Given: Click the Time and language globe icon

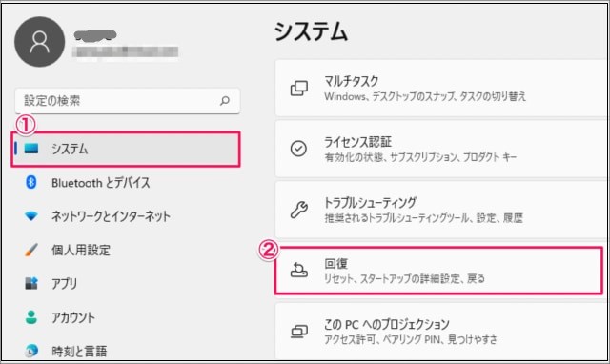Looking at the screenshot, I should tap(31, 351).
